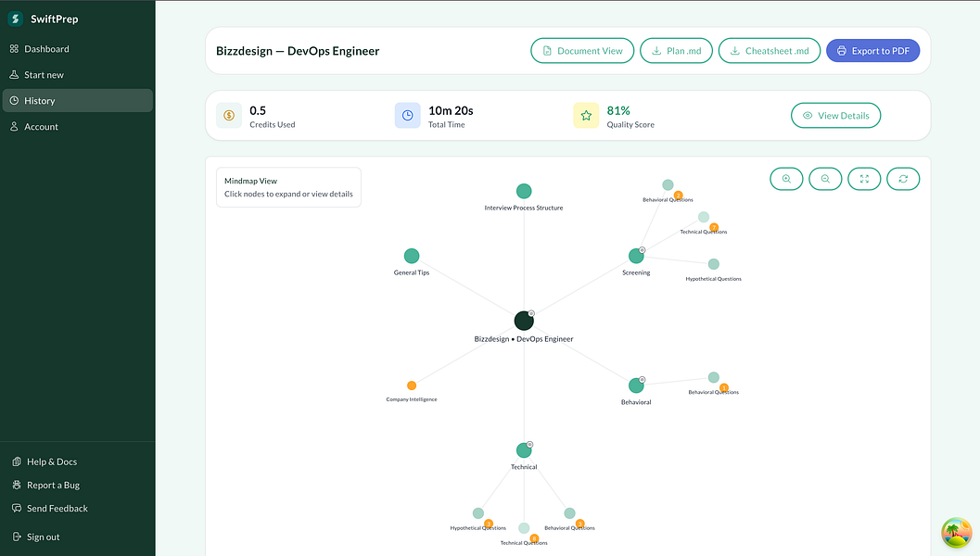
Task: Zoom in on the mindmap
Action: coord(786,179)
